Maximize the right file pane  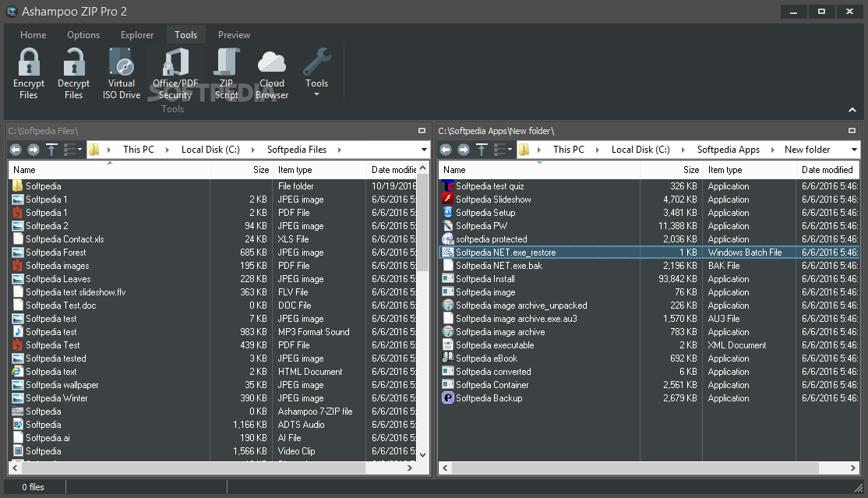852,131
